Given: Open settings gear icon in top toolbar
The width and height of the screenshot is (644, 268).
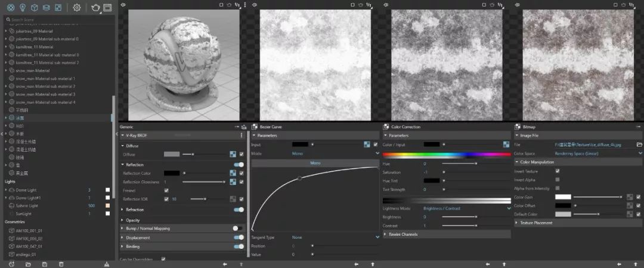Looking at the screenshot, I should [x=76, y=8].
